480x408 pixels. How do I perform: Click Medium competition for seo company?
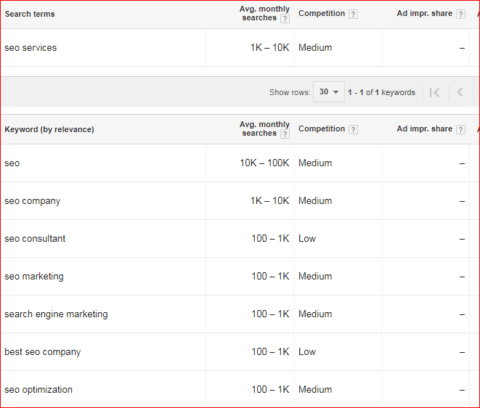click(x=315, y=201)
